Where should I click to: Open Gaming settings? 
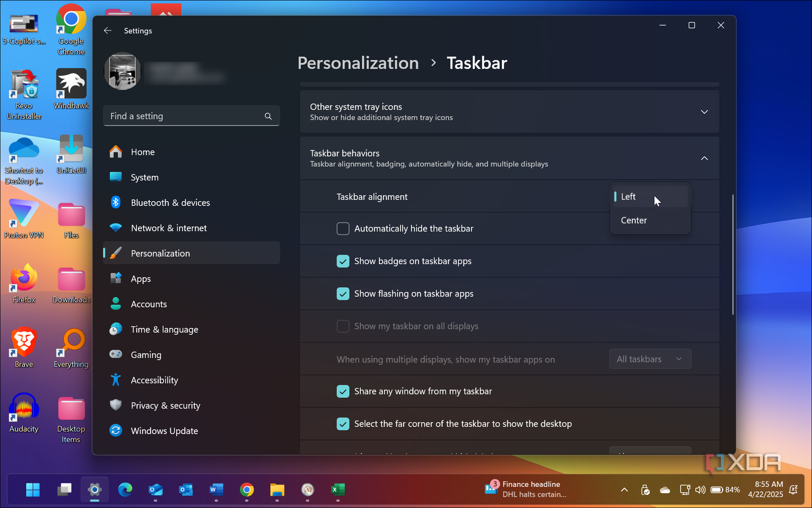pos(146,354)
